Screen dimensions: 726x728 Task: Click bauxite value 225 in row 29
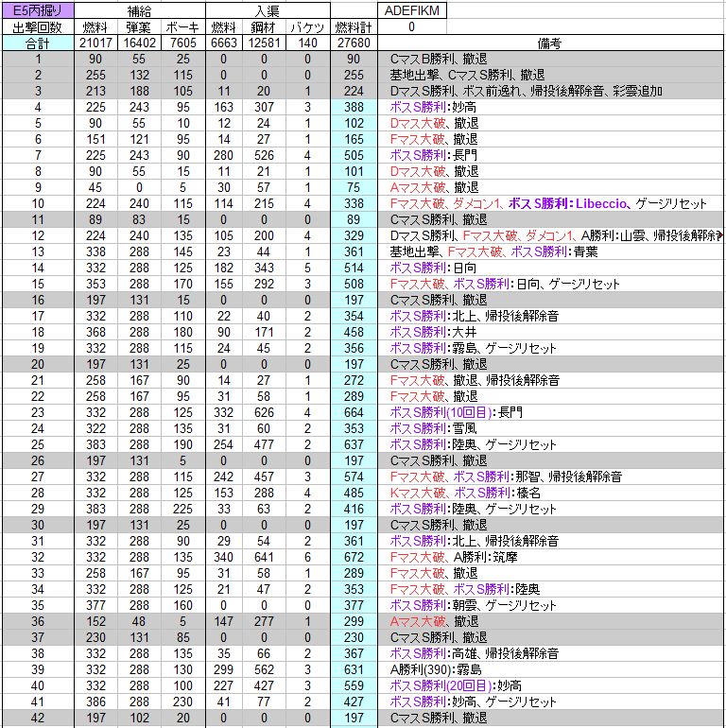[182, 509]
